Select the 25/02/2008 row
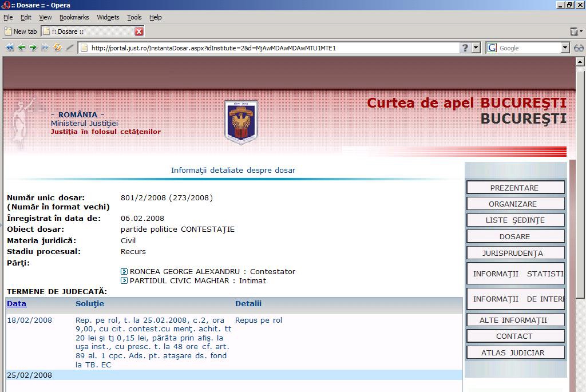 (x=234, y=375)
